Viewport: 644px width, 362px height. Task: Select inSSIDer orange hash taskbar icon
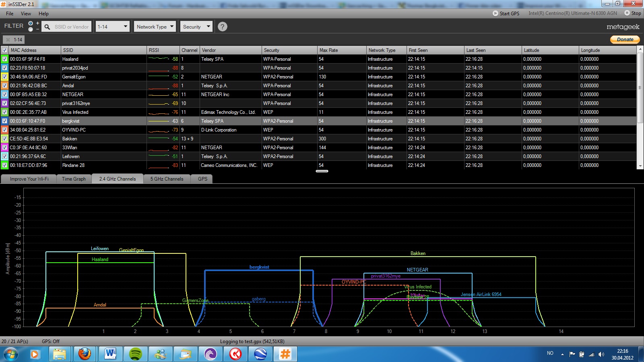click(x=285, y=354)
